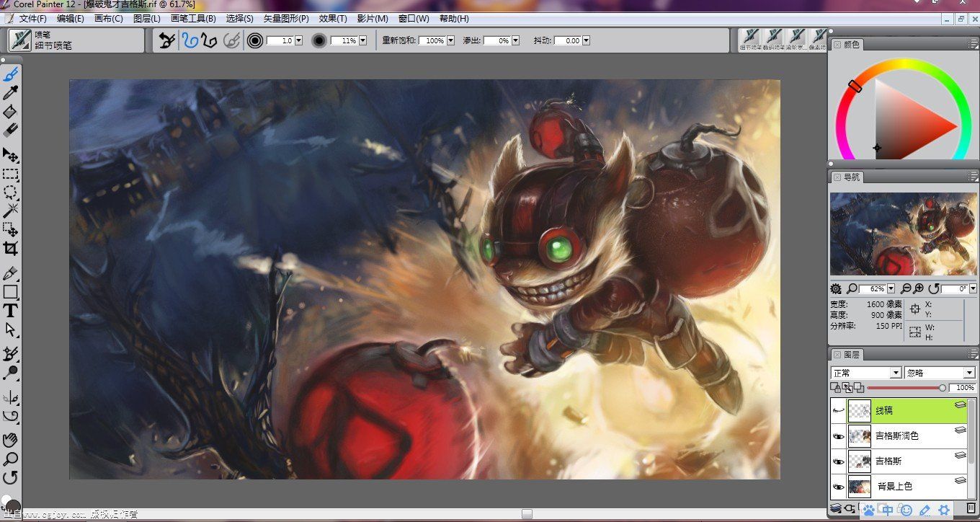980x522 pixels.
Task: Open the 编辑(E) menu
Action: coord(71,19)
